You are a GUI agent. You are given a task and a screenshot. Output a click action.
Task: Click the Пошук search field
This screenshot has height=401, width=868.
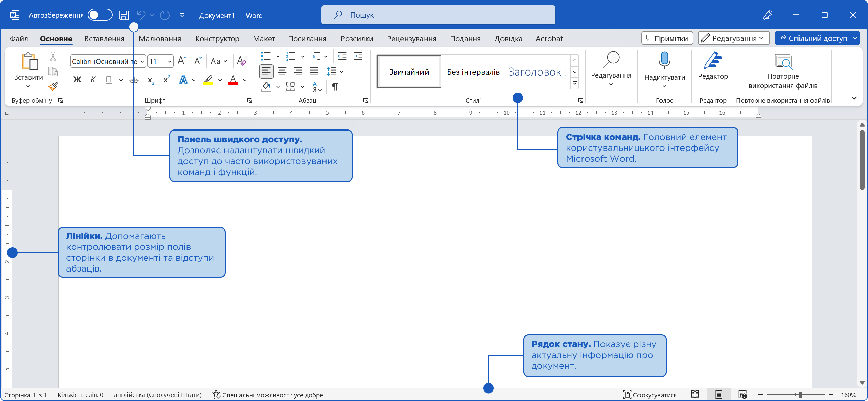click(x=438, y=15)
